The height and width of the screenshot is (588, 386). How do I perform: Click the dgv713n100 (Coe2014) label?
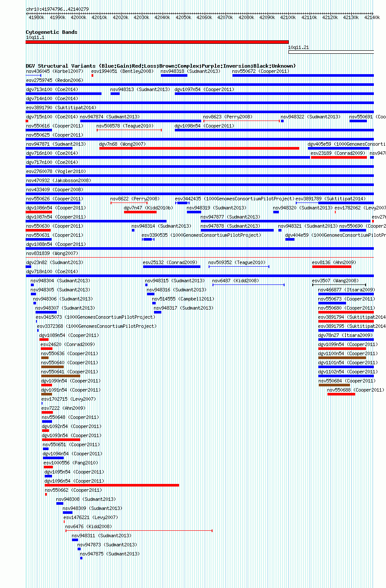(x=52, y=89)
